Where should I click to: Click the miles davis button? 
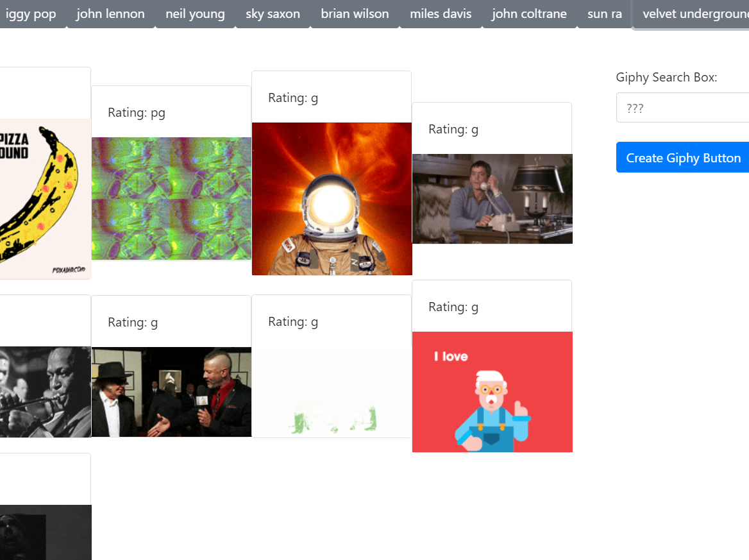[x=441, y=14]
